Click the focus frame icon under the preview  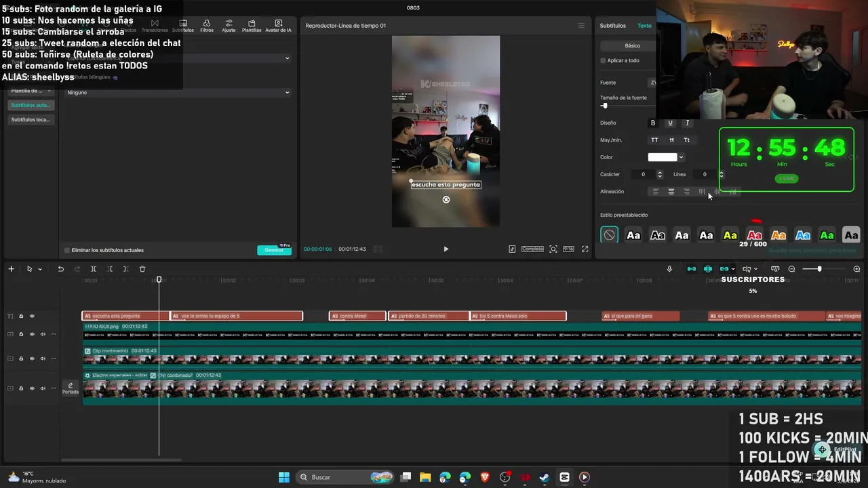pyautogui.click(x=553, y=249)
